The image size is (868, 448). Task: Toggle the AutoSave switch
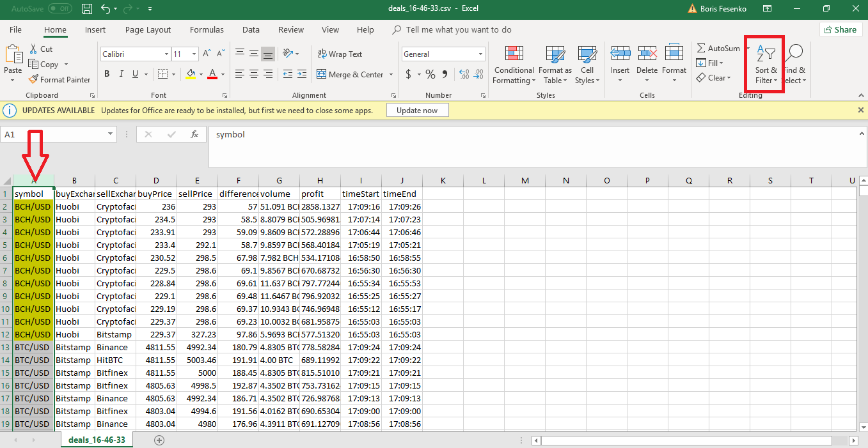point(60,9)
